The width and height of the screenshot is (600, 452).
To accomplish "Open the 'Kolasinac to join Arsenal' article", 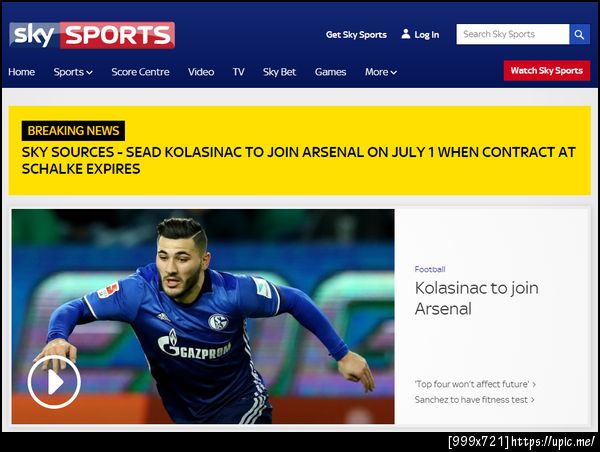I will pyautogui.click(x=476, y=298).
